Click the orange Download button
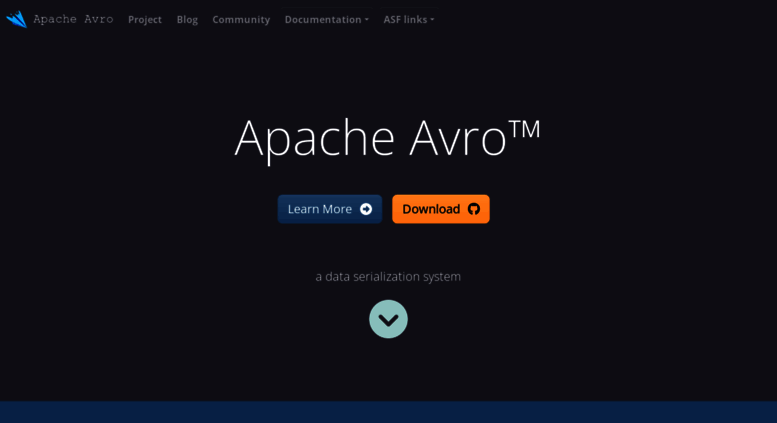This screenshot has width=777, height=423. click(x=441, y=209)
